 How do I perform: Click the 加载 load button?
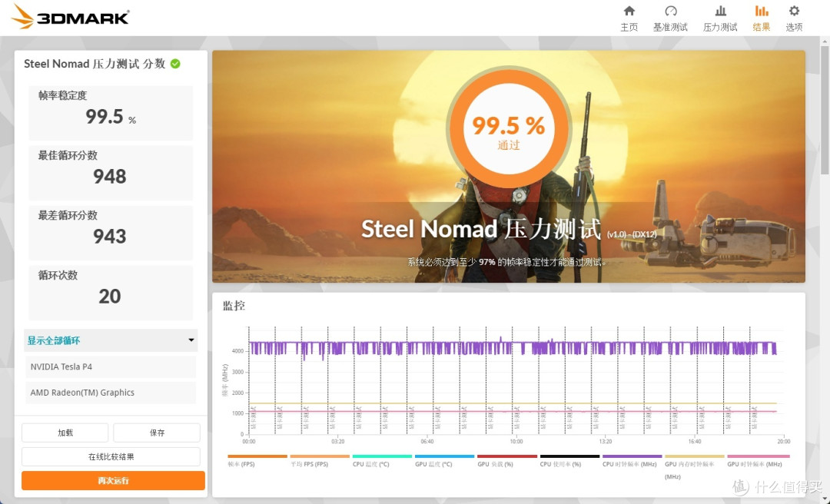click(x=65, y=433)
